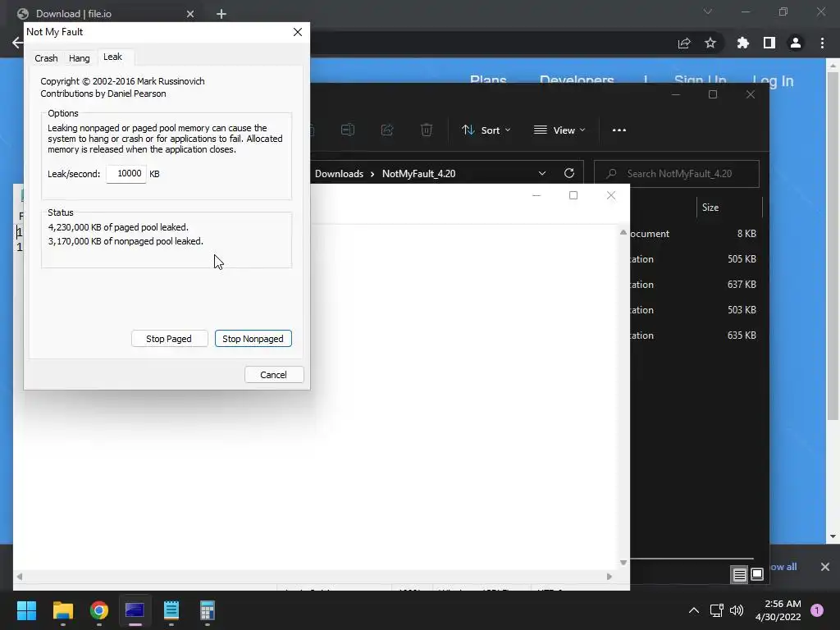Open the clock showing 2:56 AM

coord(778,610)
